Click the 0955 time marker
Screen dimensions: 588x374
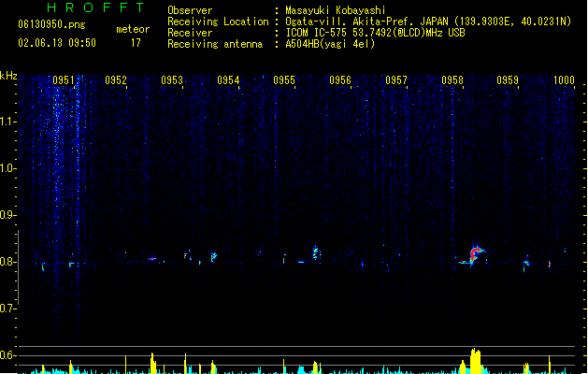click(284, 80)
